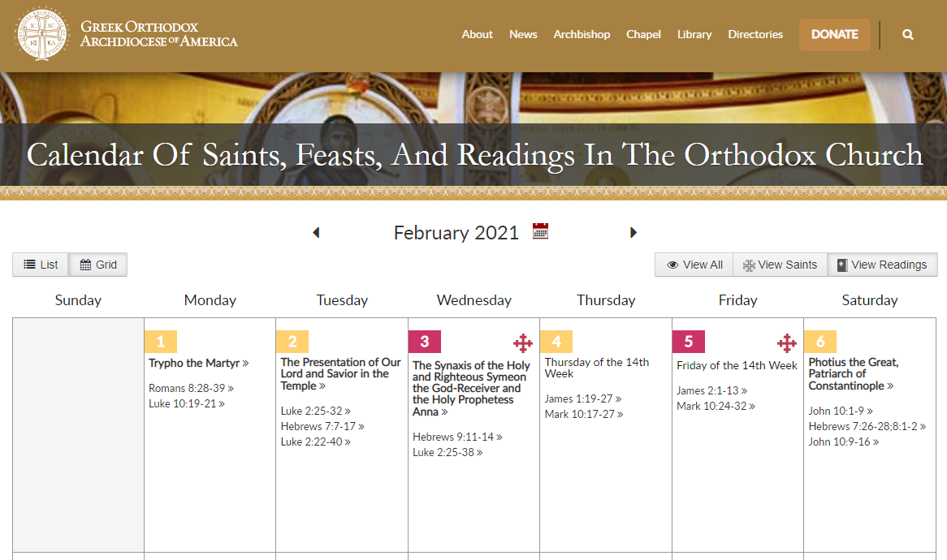Click the Greek Orthodox Archdiocese of America title
This screenshot has height=560, width=947.
[159, 34]
